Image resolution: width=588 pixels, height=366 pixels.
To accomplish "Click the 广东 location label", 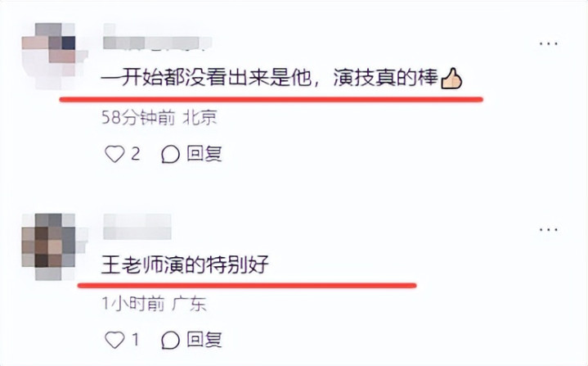I will click(x=190, y=303).
